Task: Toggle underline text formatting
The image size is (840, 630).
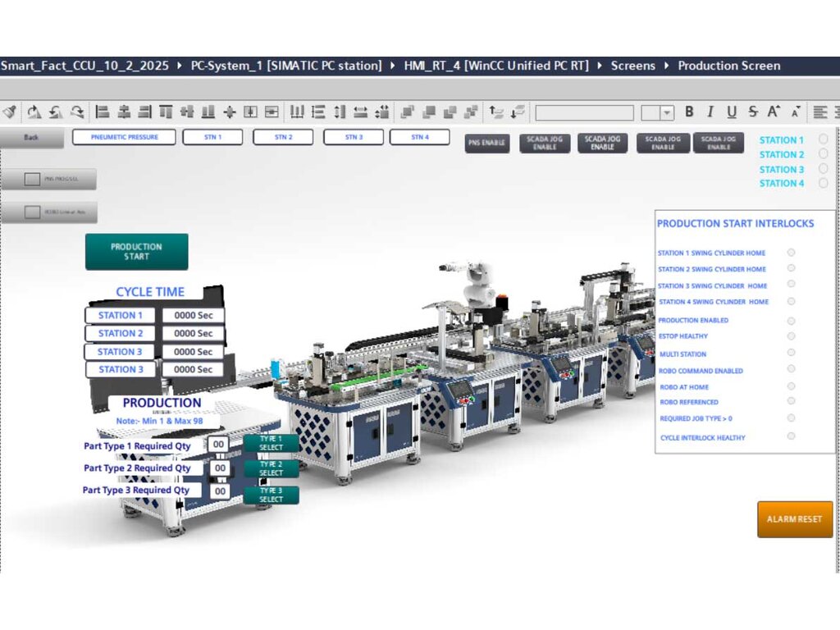Action: tap(732, 112)
